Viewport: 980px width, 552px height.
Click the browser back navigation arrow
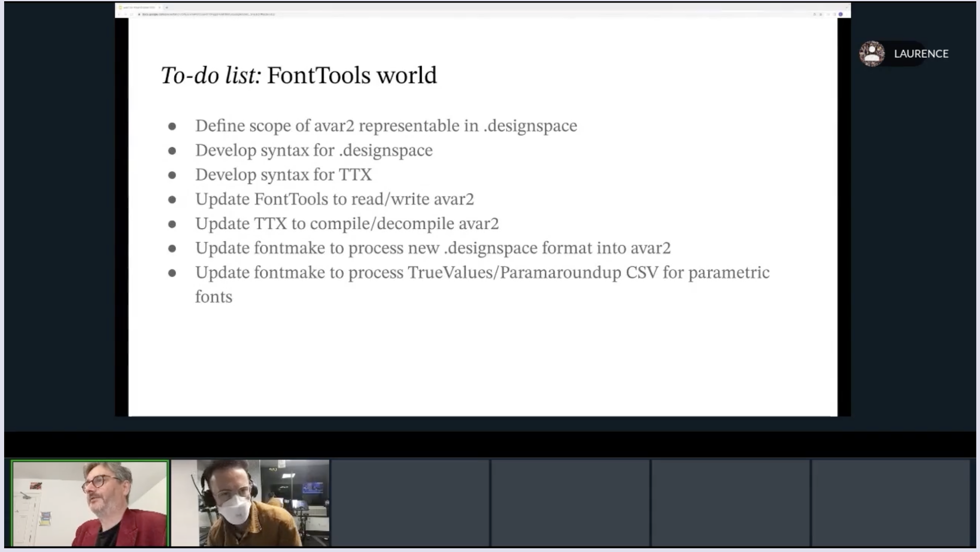point(120,14)
